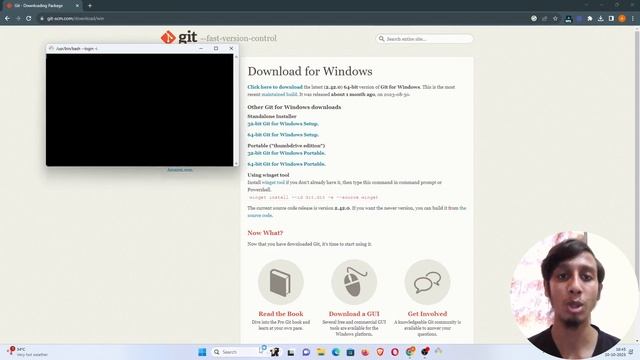Open Microsoft Edge from the taskbar
The height and width of the screenshot is (360, 640).
(x=336, y=352)
